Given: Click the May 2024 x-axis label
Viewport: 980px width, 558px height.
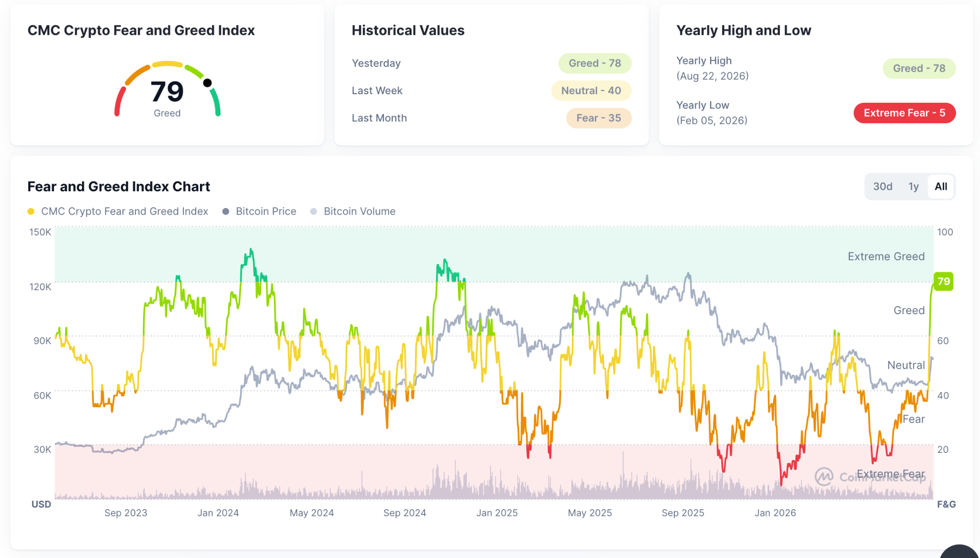Looking at the screenshot, I should (x=312, y=513).
